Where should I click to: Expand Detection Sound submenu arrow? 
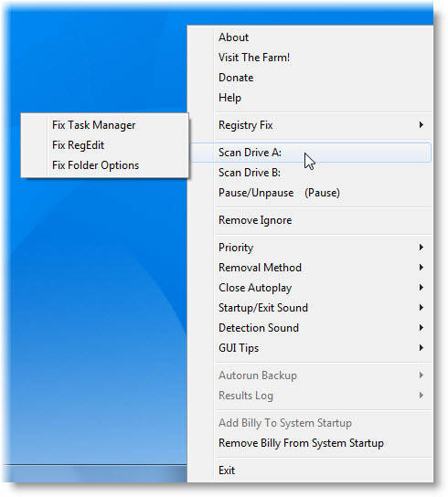[421, 328]
